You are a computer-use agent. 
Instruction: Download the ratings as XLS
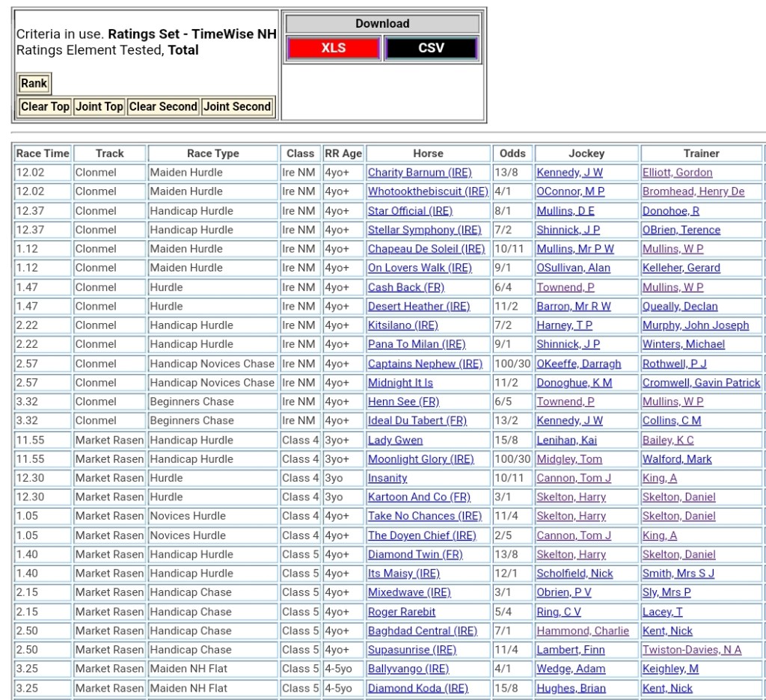(x=333, y=48)
